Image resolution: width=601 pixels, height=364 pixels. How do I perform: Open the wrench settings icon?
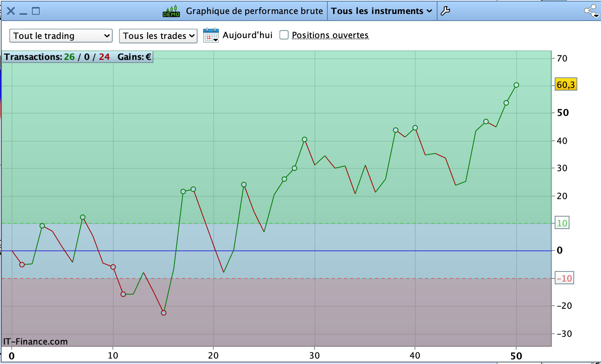(445, 11)
